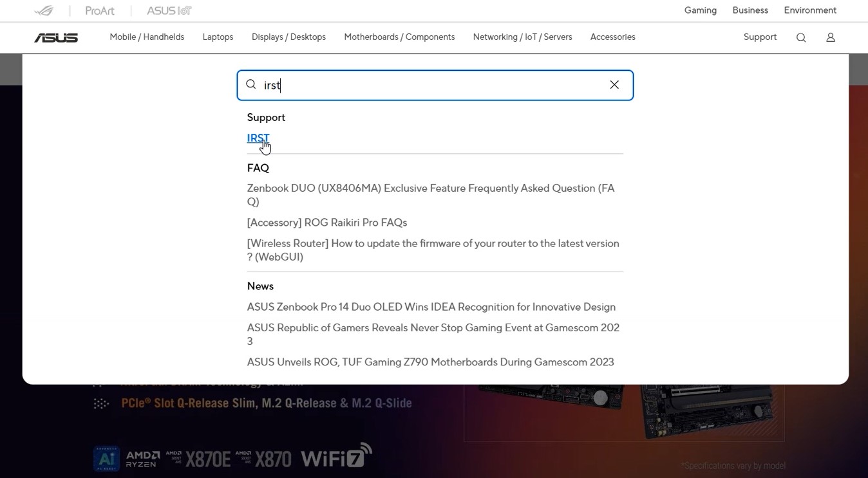Open the user account icon
This screenshot has height=478, width=868.
coord(831,37)
